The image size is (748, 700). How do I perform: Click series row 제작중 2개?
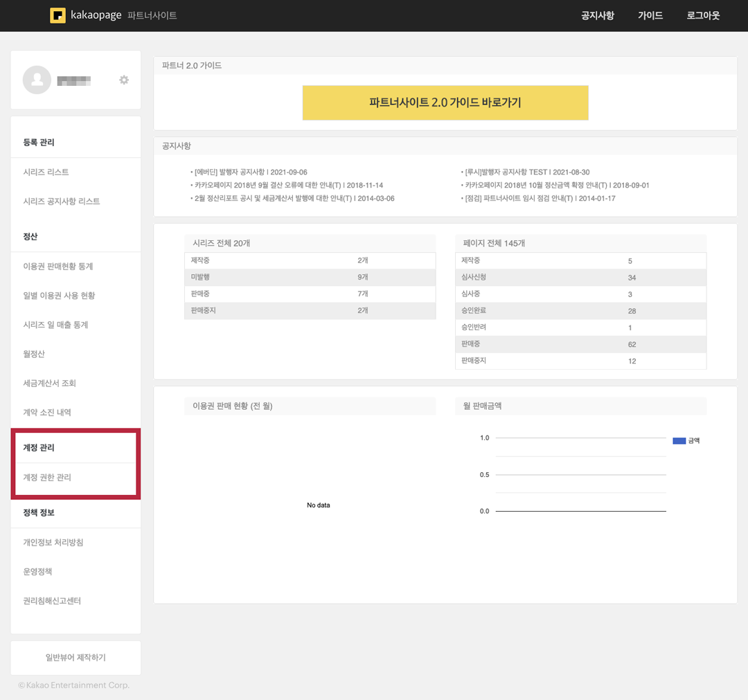(310, 260)
